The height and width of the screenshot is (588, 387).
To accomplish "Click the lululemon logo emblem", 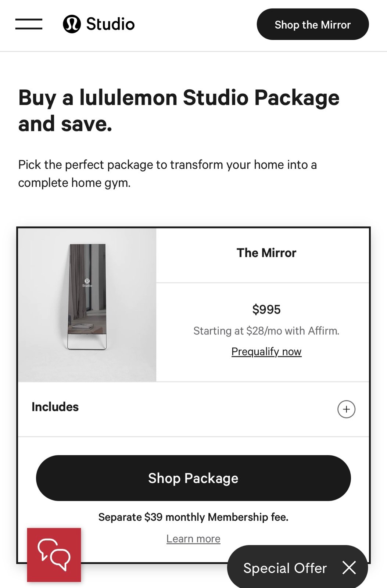I will [x=72, y=24].
